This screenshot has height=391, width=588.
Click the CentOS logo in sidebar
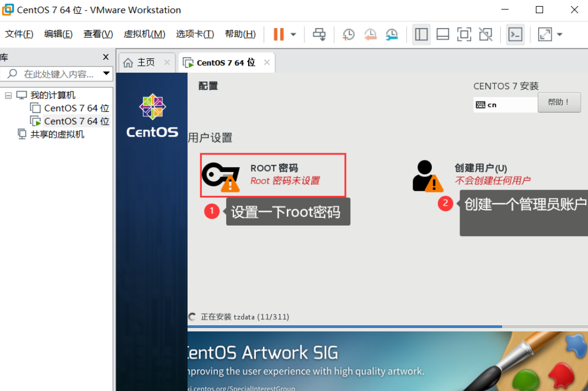(x=152, y=116)
